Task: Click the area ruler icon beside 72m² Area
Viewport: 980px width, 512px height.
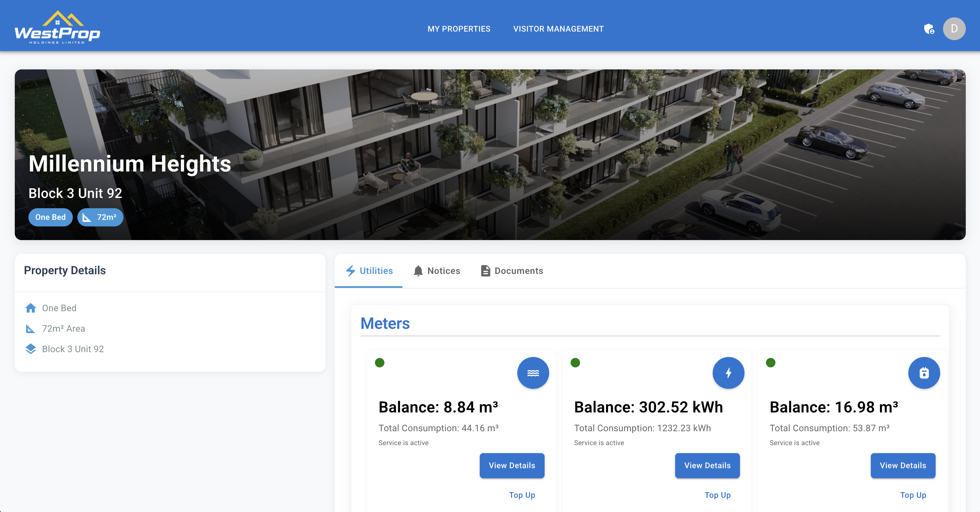Action: 31,329
